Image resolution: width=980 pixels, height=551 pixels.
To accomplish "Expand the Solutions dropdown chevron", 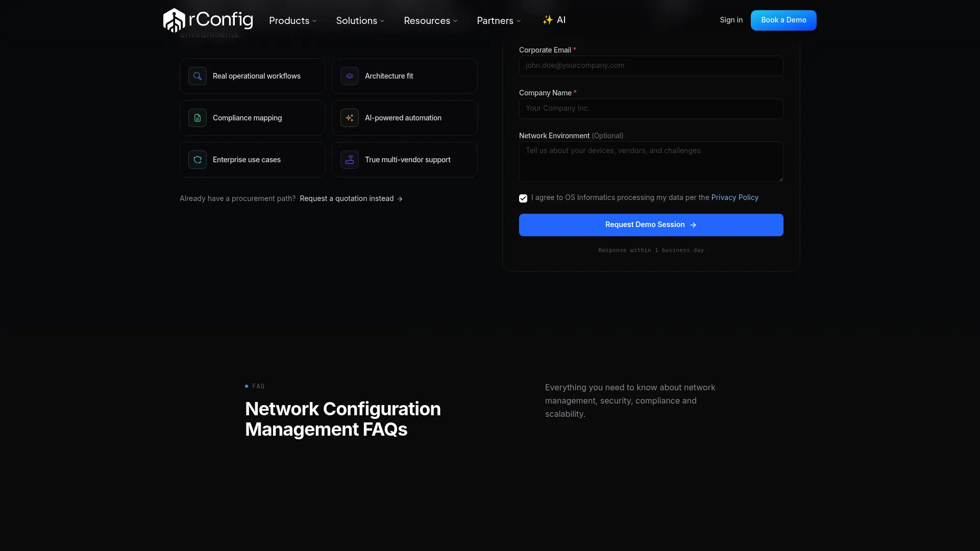I will [382, 21].
